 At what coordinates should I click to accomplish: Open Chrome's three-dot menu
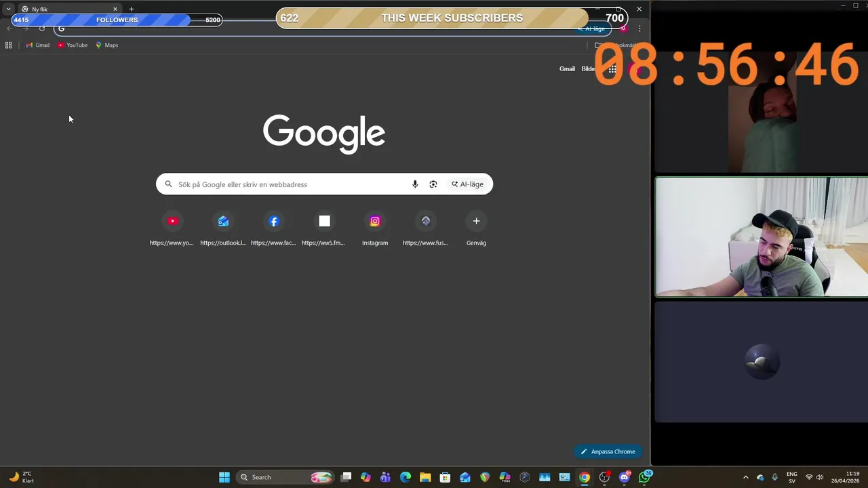(x=639, y=28)
